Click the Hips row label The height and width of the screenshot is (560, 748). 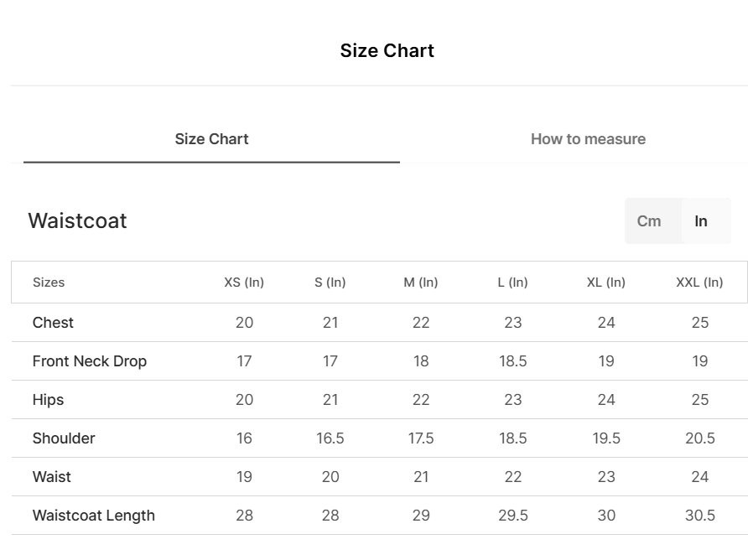48,400
